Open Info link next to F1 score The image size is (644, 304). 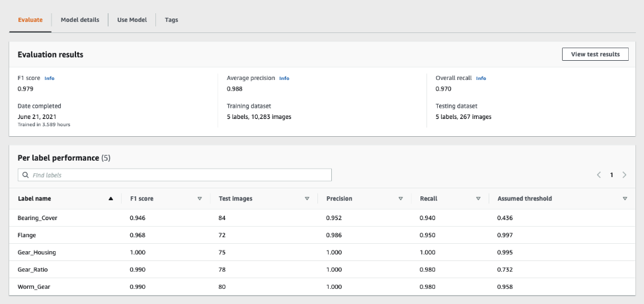(50, 78)
